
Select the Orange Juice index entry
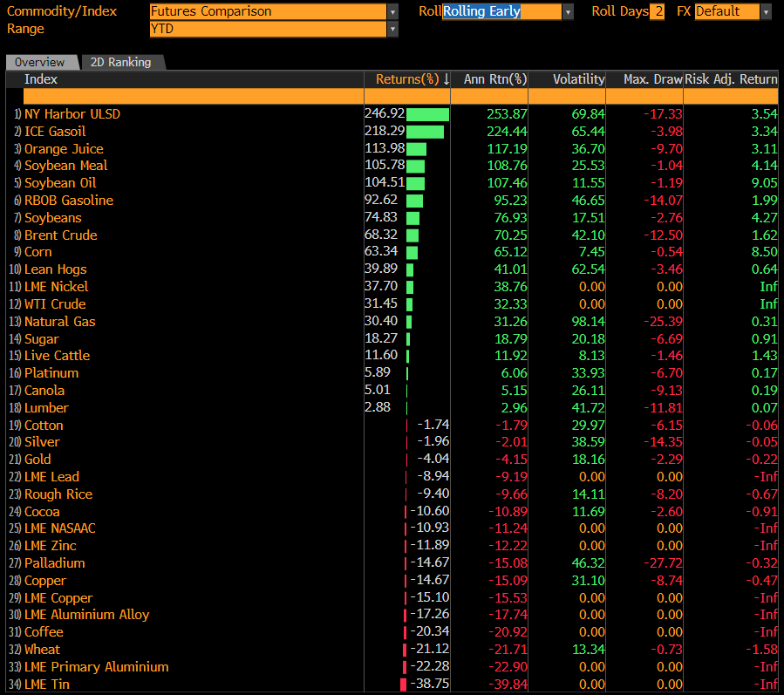[64, 149]
